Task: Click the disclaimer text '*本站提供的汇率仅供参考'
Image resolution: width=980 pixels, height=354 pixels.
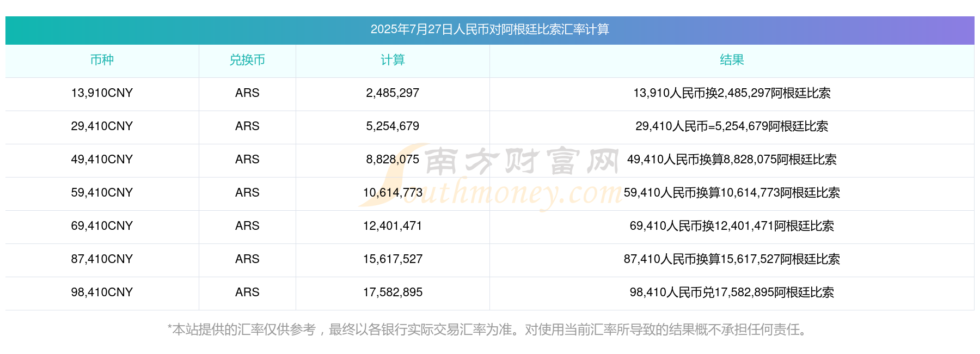Action: click(242, 329)
